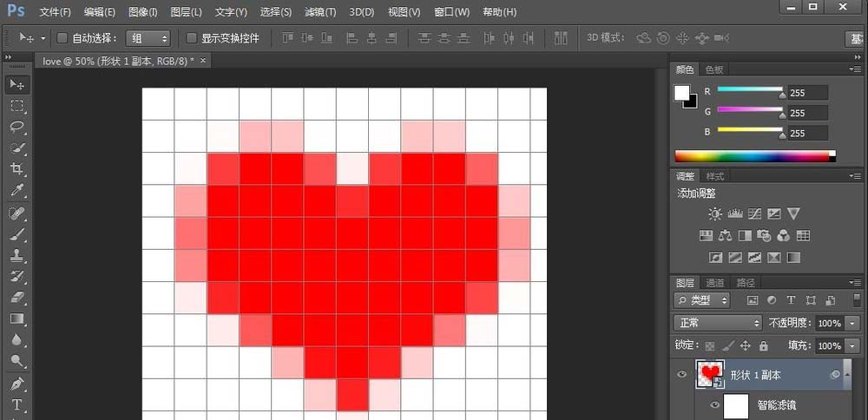Open the 文件(F) menu
The height and width of the screenshot is (420, 868).
coord(56,11)
